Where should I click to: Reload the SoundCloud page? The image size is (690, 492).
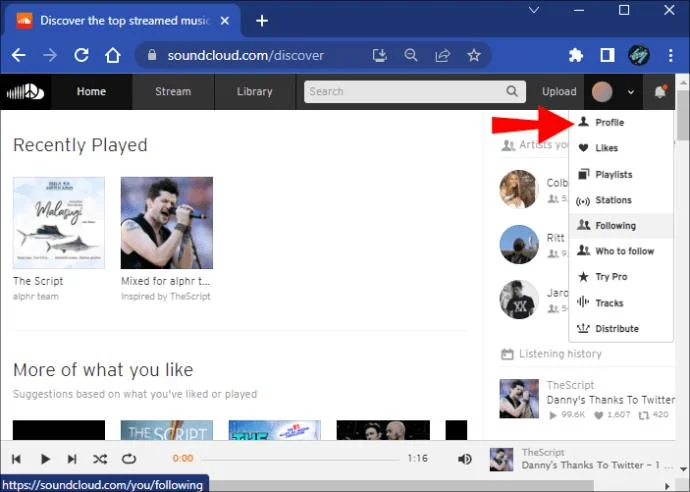tap(81, 55)
